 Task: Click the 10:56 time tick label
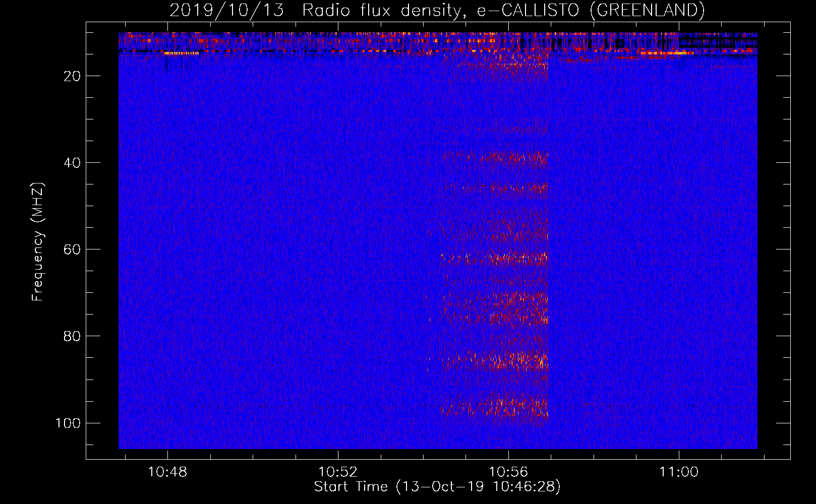pos(508,472)
